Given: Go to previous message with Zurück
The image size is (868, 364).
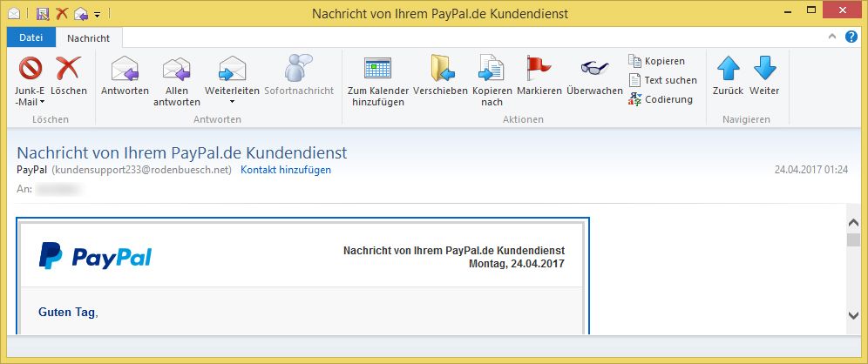Looking at the screenshot, I should (x=728, y=76).
